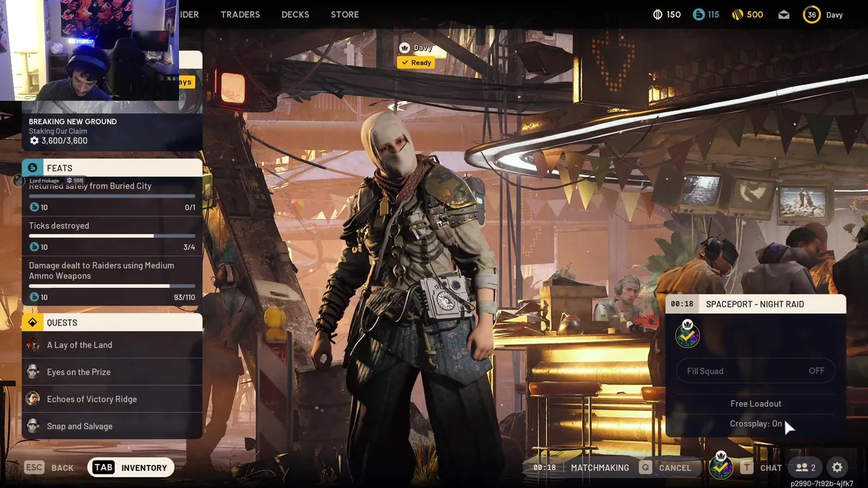
Task: Click the Ticks destroyed progress bar
Action: tap(112, 236)
